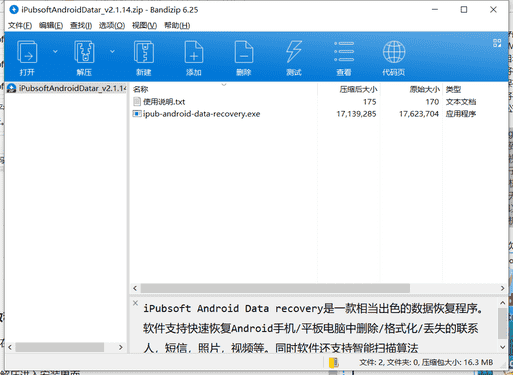Expand the 打开 dropdown arrow
The image size is (513, 375).
[x=55, y=51]
